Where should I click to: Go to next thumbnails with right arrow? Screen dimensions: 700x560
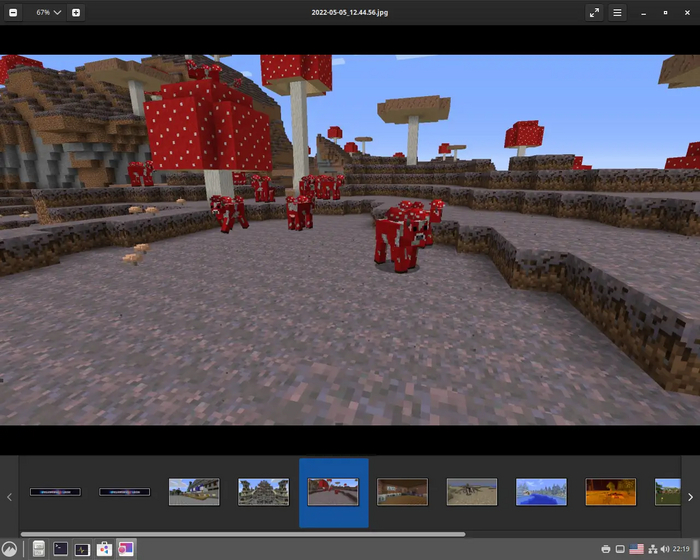point(690,497)
